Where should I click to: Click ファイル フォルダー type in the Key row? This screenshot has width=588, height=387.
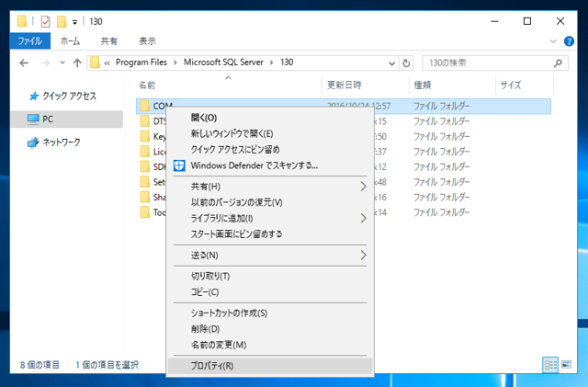(x=441, y=136)
